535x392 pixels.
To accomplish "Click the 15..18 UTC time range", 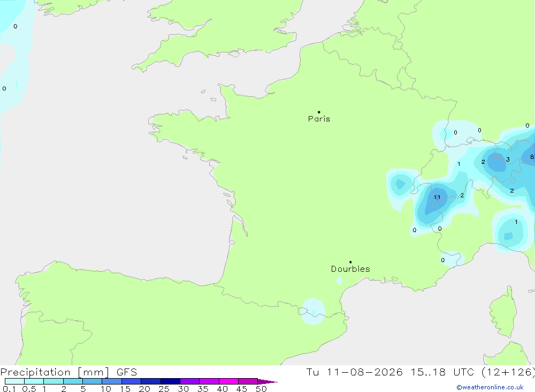I will coord(442,372).
